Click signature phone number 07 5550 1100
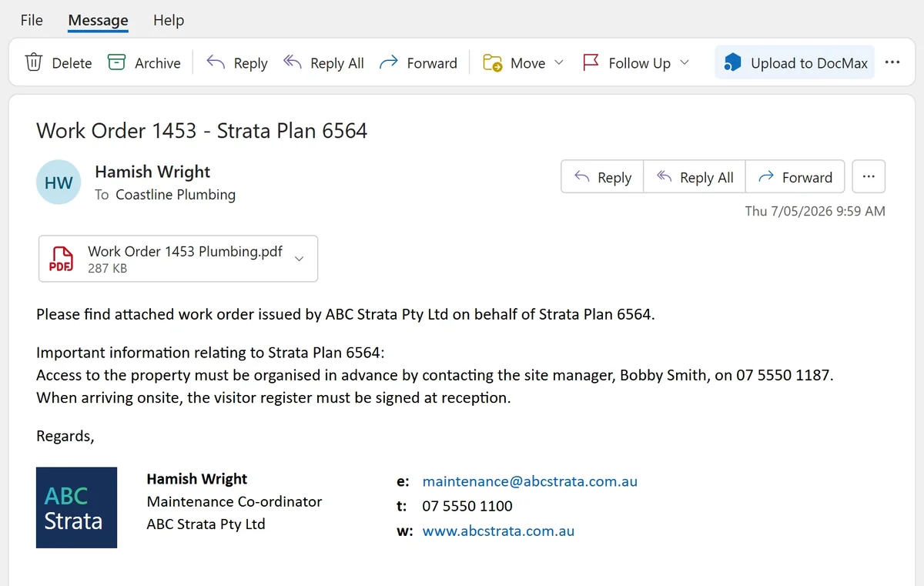Viewport: 924px width, 586px height. (467, 506)
